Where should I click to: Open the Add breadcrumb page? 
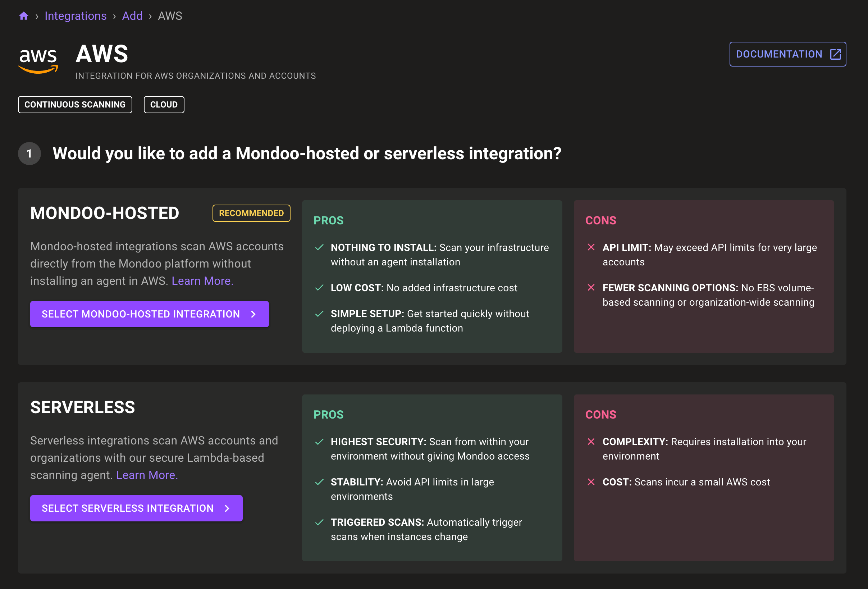pyautogui.click(x=132, y=16)
